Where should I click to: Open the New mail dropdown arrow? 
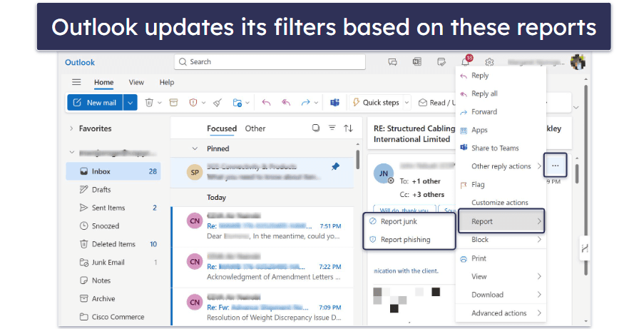click(131, 102)
